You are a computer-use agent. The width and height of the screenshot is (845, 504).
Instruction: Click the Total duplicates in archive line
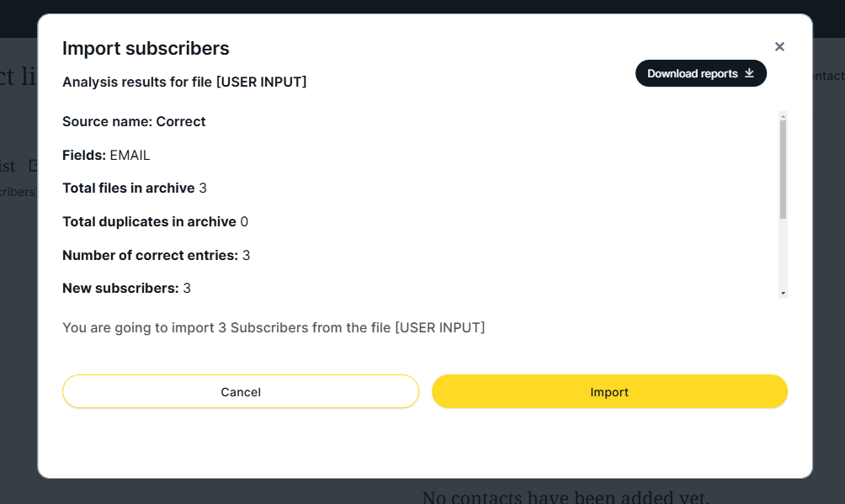155,222
